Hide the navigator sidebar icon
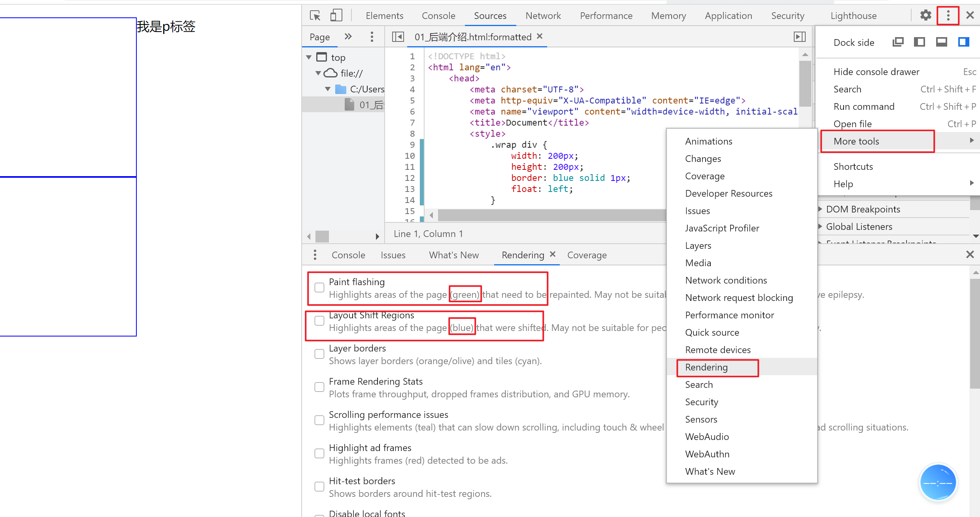This screenshot has height=517, width=980. click(398, 37)
